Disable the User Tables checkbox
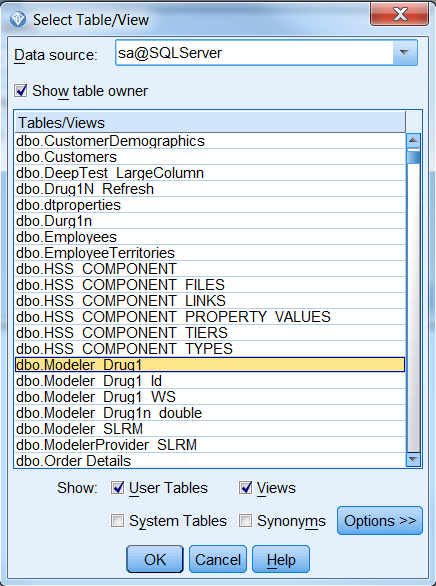436x586 pixels. tap(117, 488)
